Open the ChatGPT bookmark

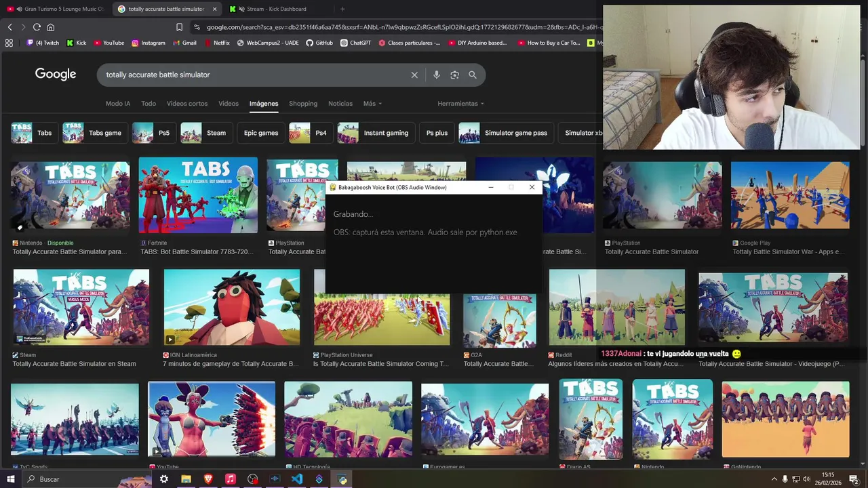point(356,43)
